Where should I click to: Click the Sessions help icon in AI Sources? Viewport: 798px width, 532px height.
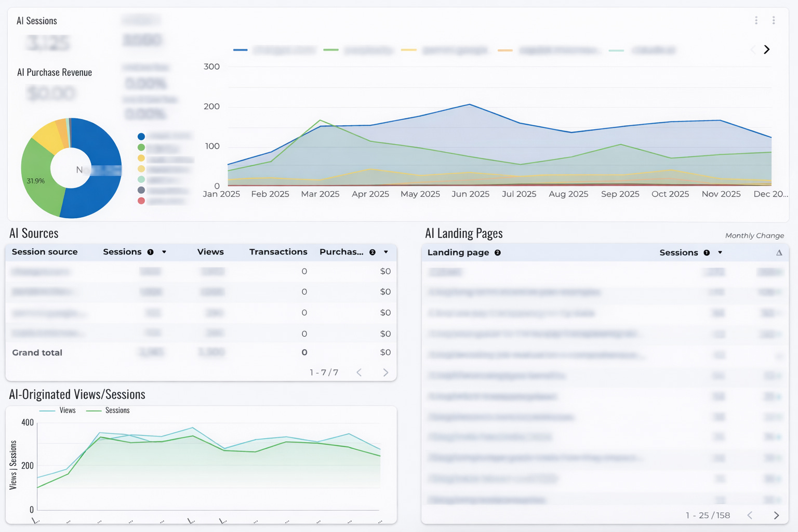(x=150, y=252)
